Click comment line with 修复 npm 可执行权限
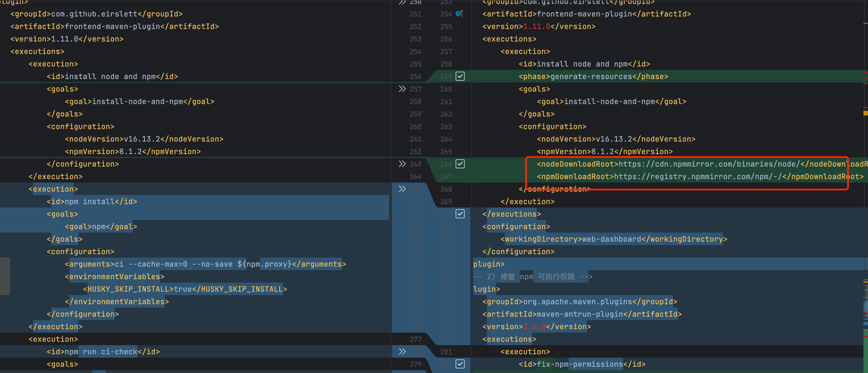The height and width of the screenshot is (373, 868). tap(533, 277)
